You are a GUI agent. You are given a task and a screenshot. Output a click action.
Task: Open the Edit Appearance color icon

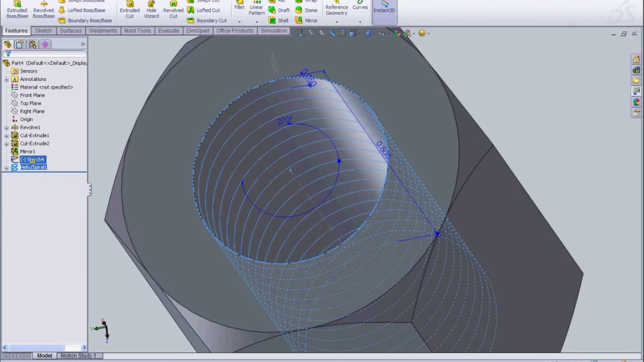397,33
